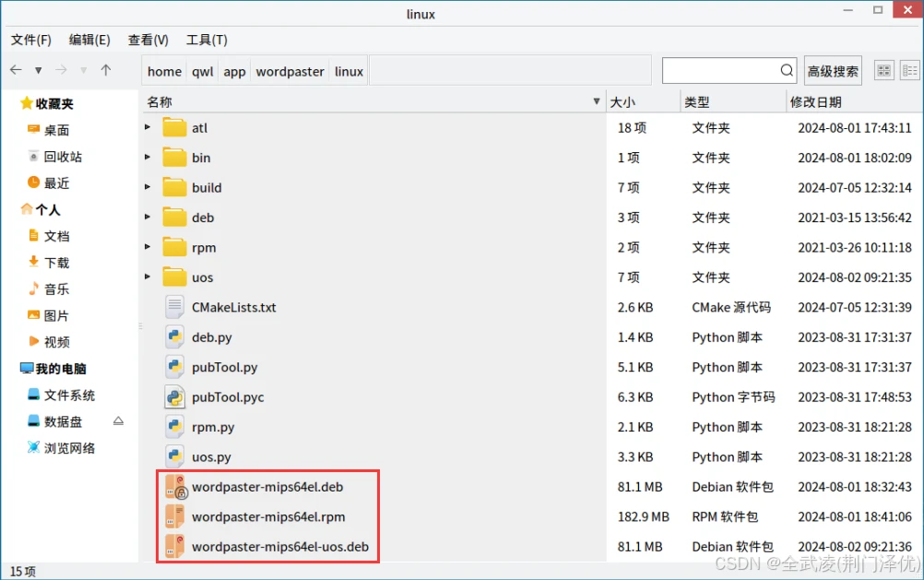
Task: Switch to icon grid view
Action: click(884, 71)
